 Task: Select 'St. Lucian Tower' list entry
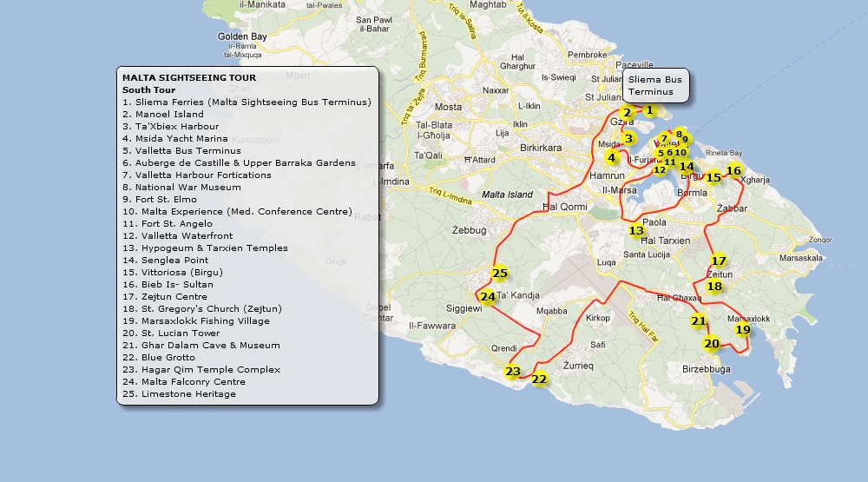[x=171, y=333]
